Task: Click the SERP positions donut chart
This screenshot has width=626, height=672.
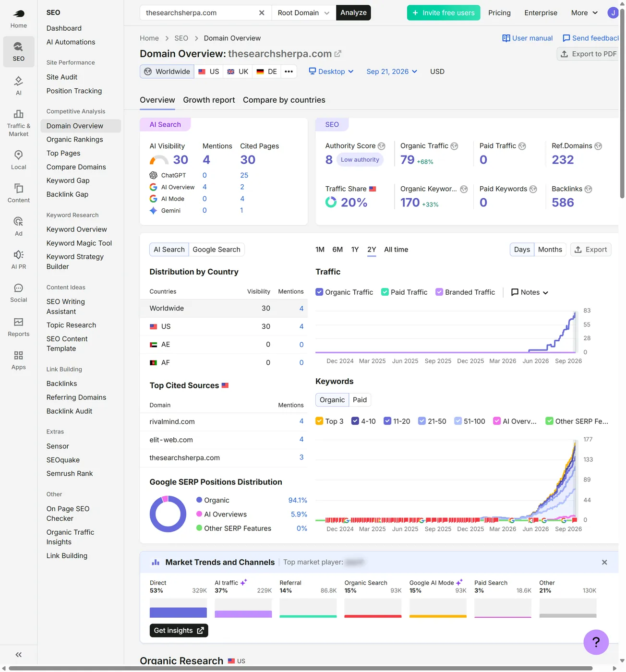Action: 168,514
